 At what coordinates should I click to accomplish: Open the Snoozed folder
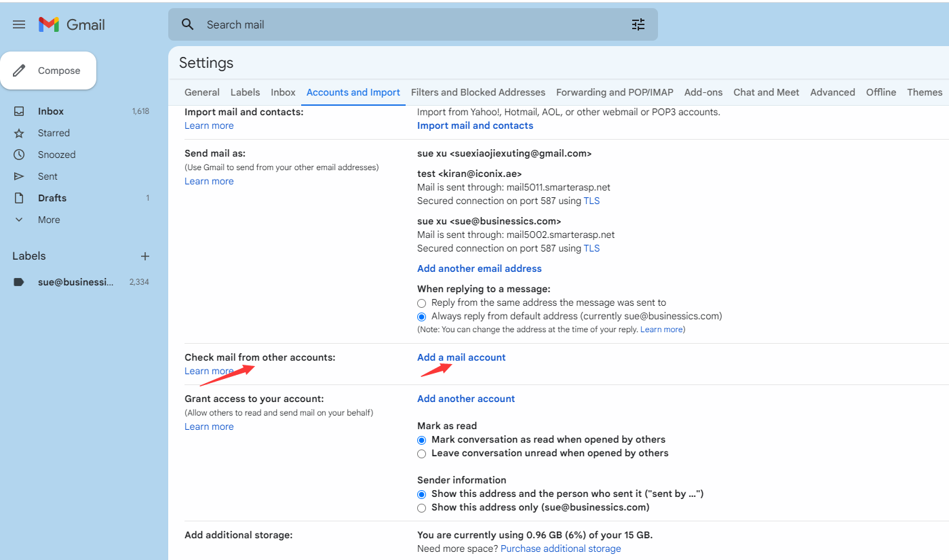pyautogui.click(x=56, y=155)
